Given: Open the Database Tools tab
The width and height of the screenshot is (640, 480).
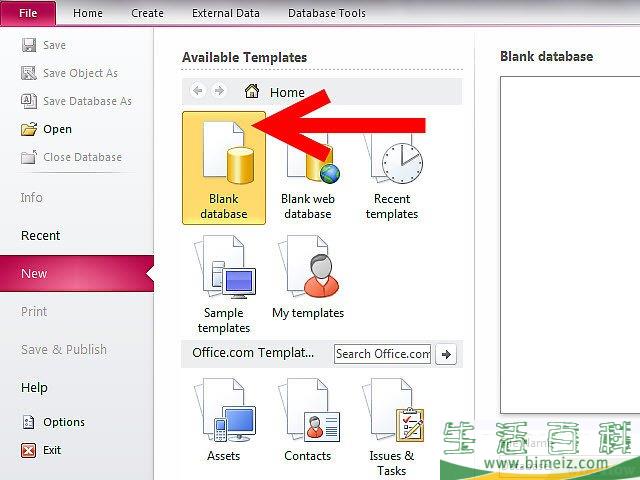Looking at the screenshot, I should click(327, 13).
